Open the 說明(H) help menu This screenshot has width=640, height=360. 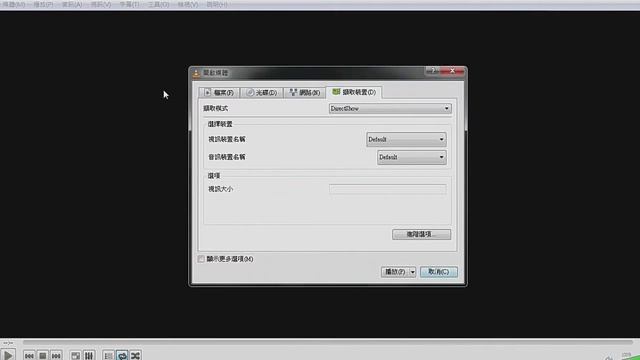[217, 4]
